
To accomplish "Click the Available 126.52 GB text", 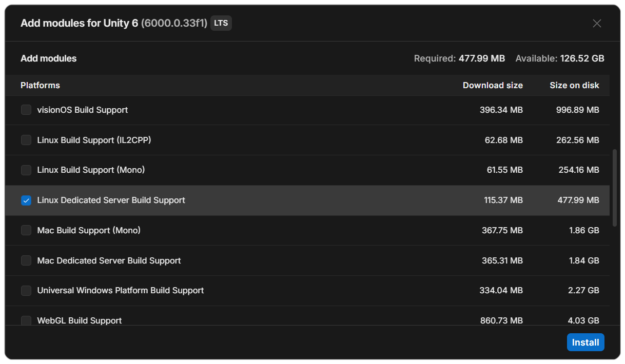I will pyautogui.click(x=560, y=58).
